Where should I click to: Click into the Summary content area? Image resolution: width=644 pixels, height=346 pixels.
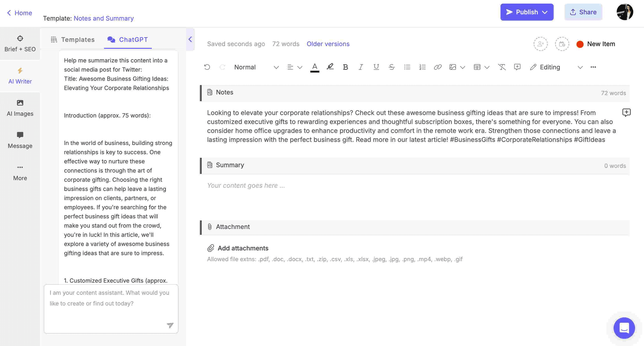[415, 185]
